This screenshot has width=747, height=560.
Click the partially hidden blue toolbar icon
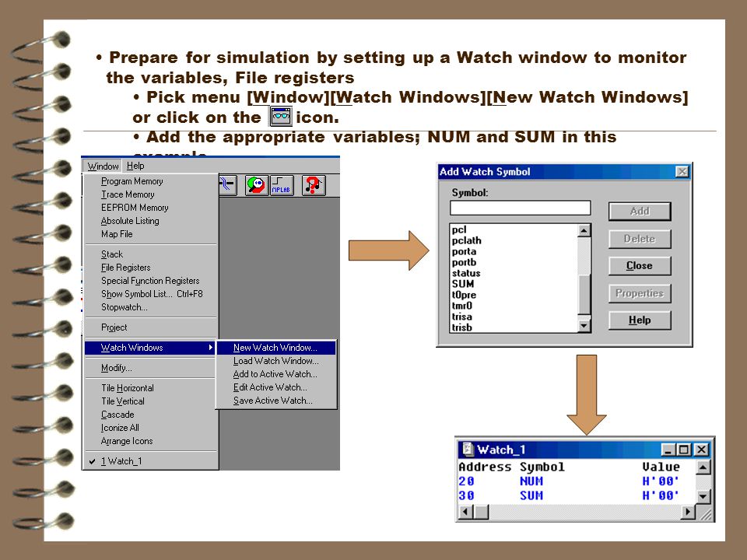coord(228,185)
